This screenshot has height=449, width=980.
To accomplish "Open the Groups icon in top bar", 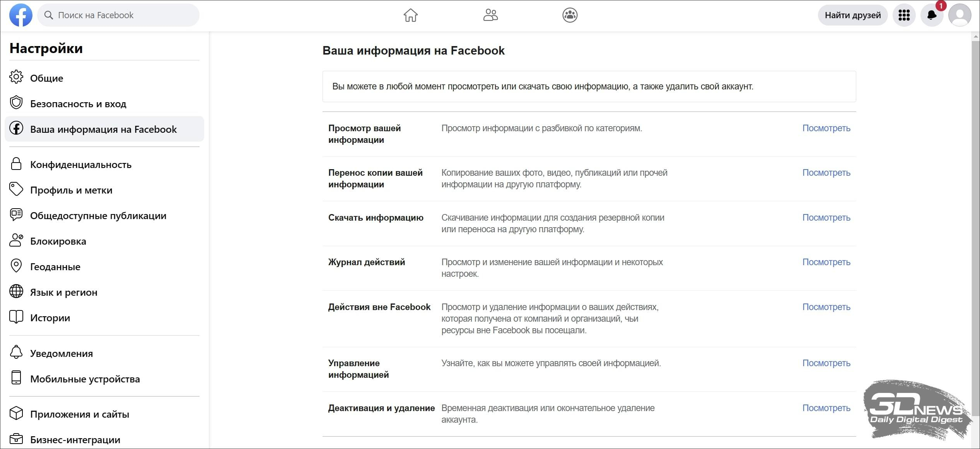I will tap(570, 15).
